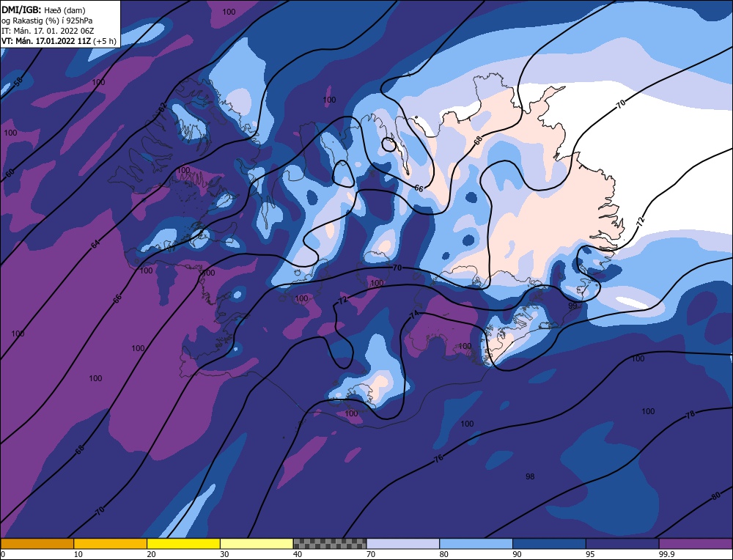Image resolution: width=733 pixels, height=560 pixels.
Task: Click the orange 10–20 legend swatch
Action: click(x=111, y=543)
